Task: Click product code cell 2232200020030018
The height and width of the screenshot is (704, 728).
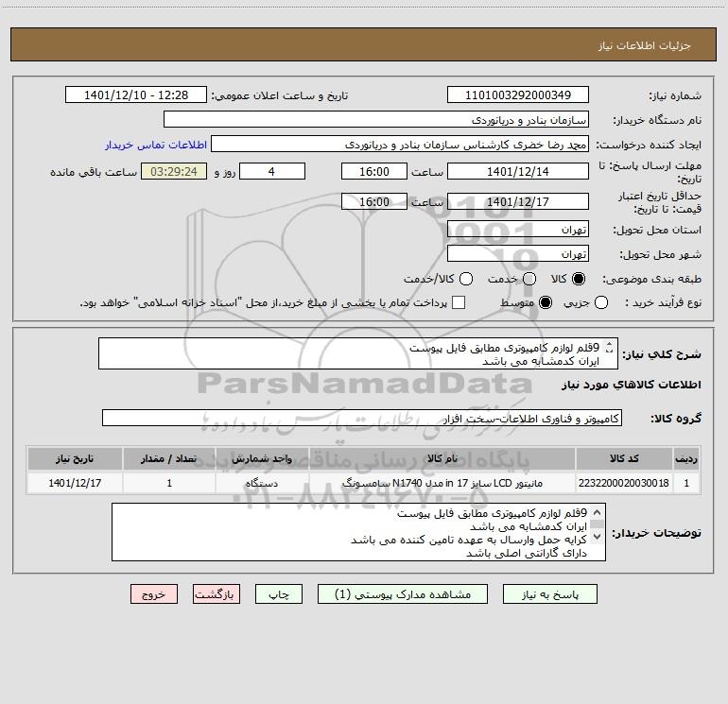Action: pos(624,483)
